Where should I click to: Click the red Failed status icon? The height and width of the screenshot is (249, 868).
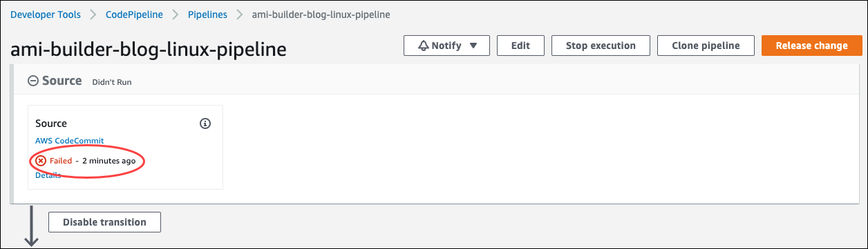pos(41,161)
